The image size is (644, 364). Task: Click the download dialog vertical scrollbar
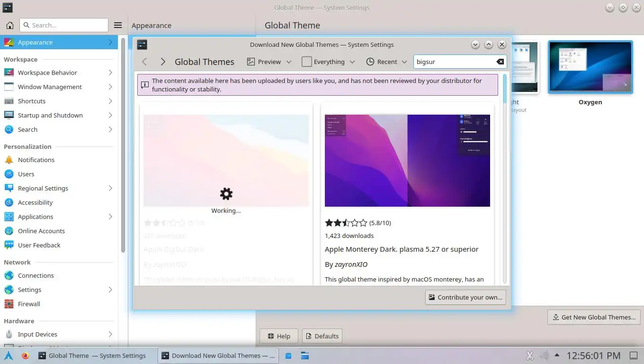coord(505,178)
